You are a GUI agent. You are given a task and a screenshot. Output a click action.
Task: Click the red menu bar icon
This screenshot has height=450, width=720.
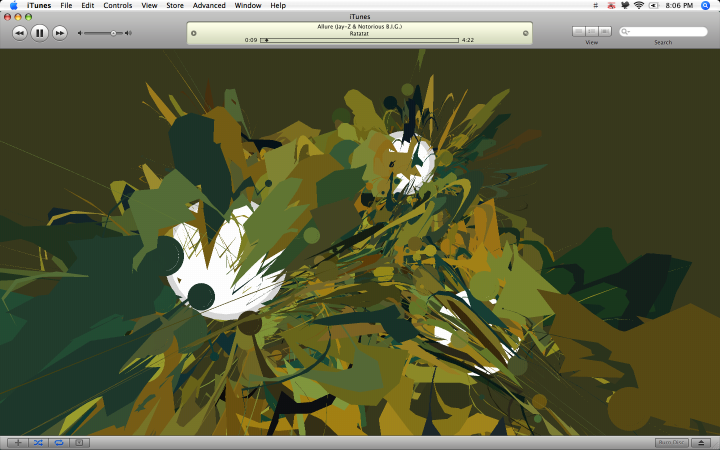click(x=611, y=6)
